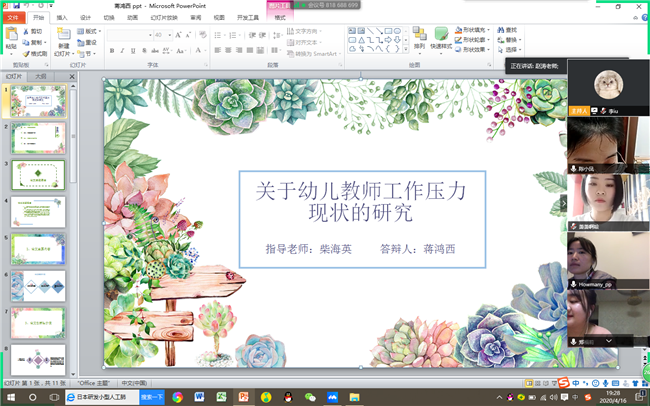
Task: Expand the Layout (版式) dropdown
Action: 89,32
